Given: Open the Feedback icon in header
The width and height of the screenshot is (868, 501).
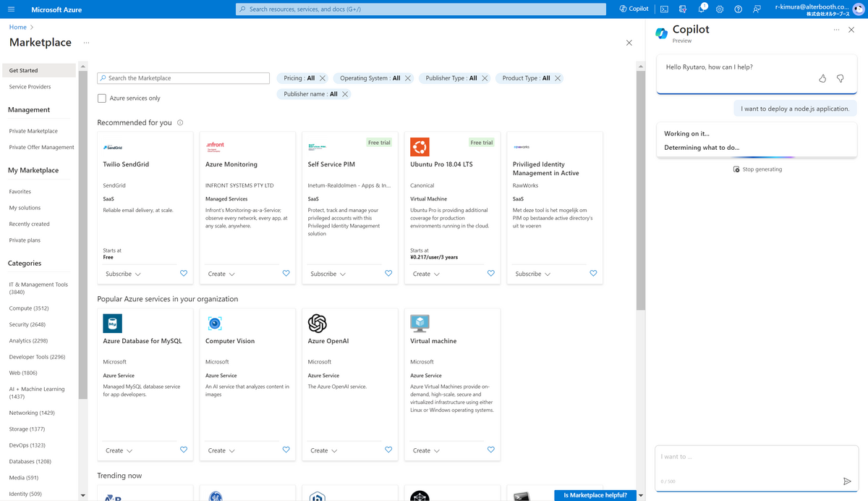Looking at the screenshot, I should (x=757, y=9).
